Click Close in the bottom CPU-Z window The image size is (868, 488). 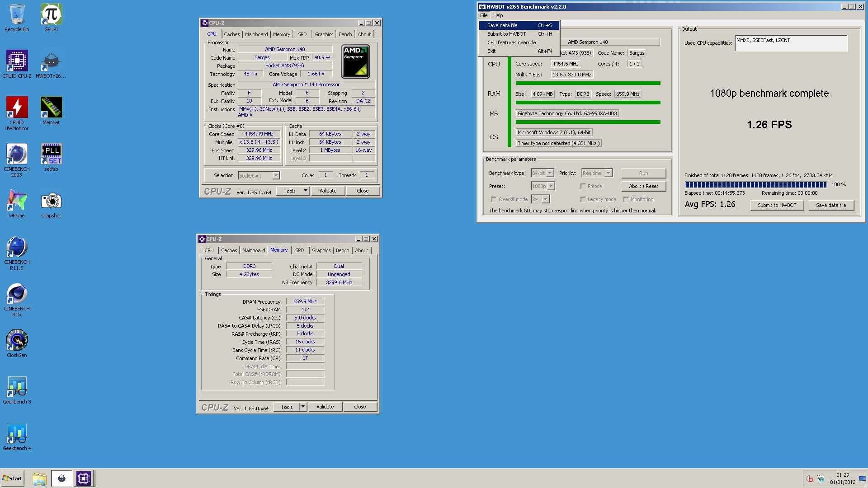[360, 407]
